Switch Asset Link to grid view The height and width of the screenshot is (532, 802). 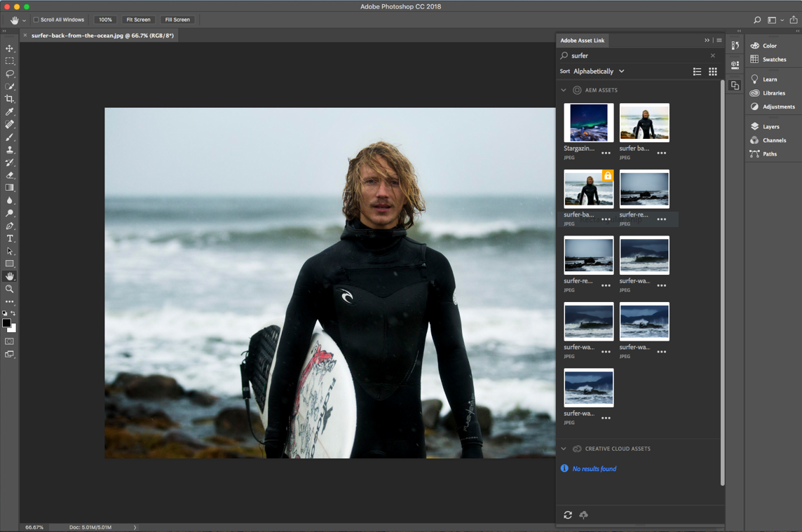coord(712,71)
